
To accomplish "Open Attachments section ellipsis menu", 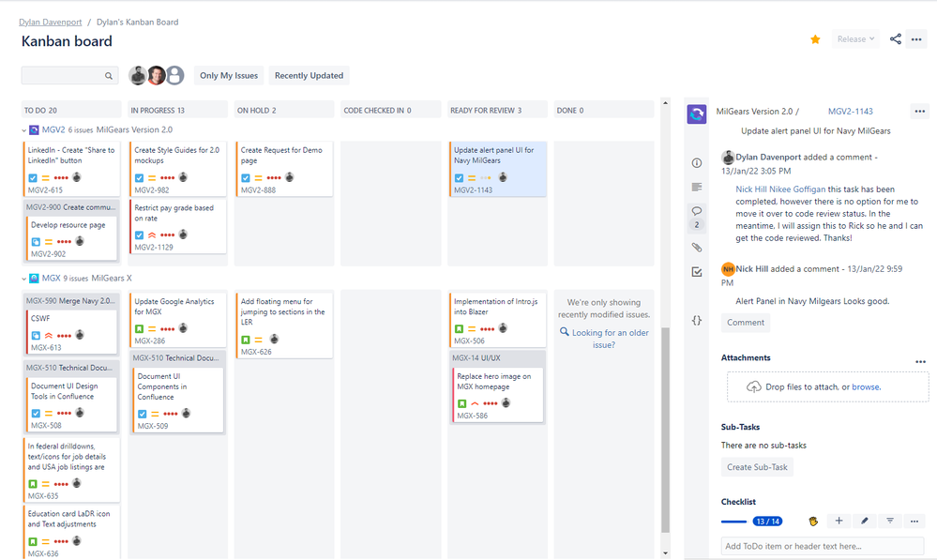I will (x=920, y=361).
